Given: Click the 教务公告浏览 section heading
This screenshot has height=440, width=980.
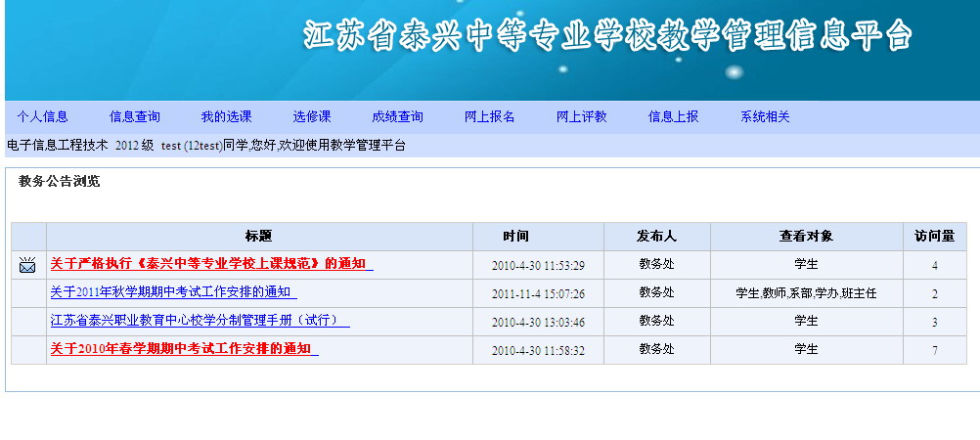Looking at the screenshot, I should coord(59,181).
